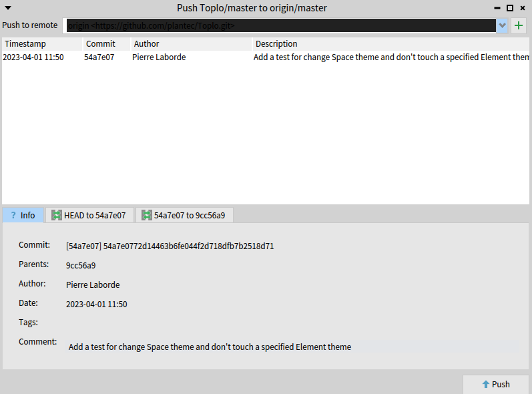Add a new remote with plus icon
532x394 pixels.
click(519, 25)
